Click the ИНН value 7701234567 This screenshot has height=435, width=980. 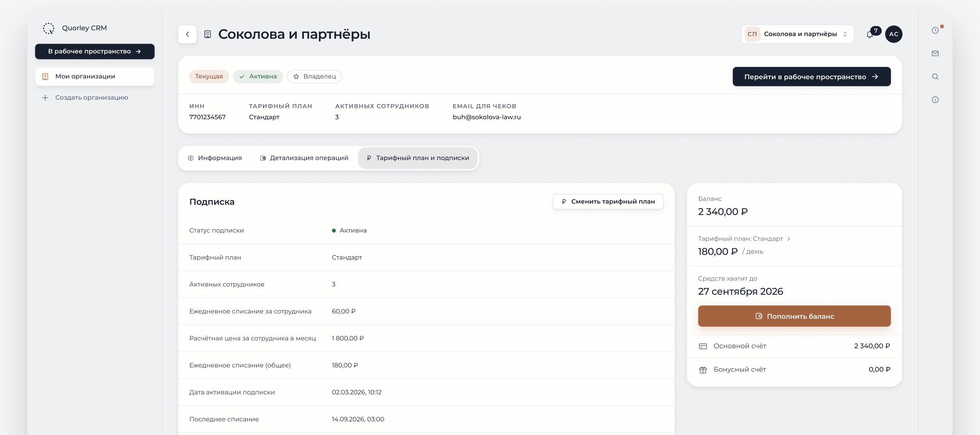(x=207, y=117)
